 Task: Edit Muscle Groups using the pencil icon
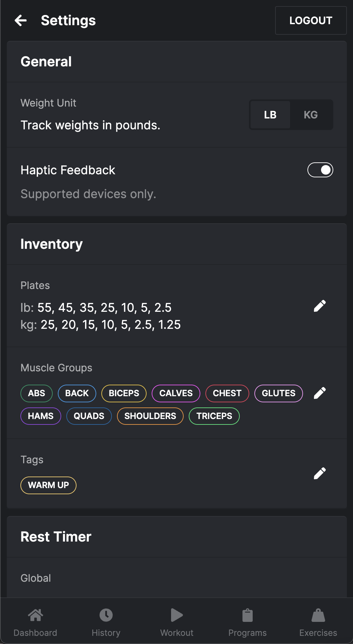click(320, 393)
